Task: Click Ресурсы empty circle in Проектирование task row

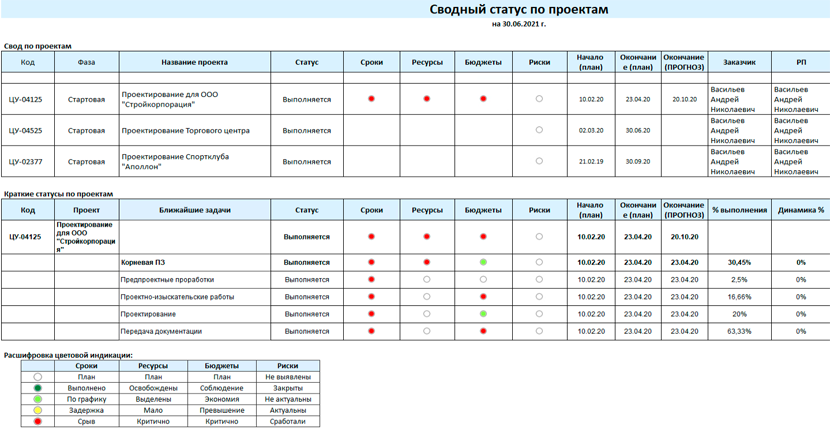Action: pyautogui.click(x=427, y=313)
